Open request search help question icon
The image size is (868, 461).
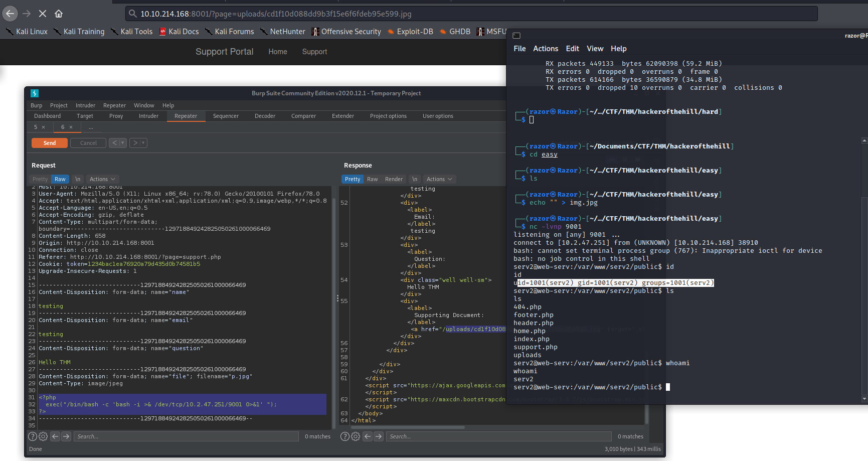(33, 436)
